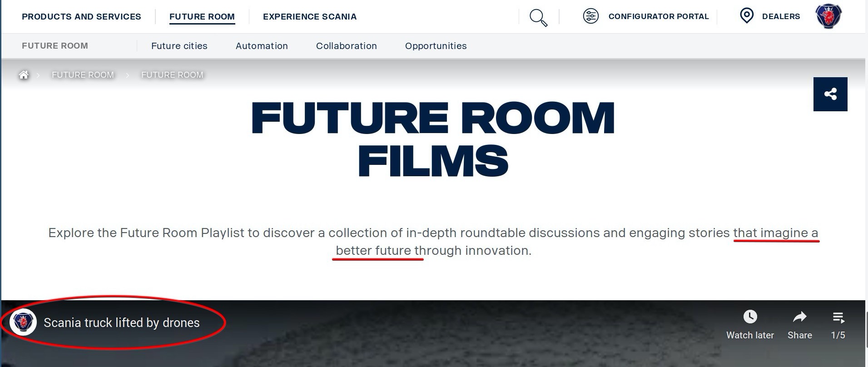This screenshot has height=367, width=868.
Task: Open the playlist 1/5 icon
Action: pos(838,317)
